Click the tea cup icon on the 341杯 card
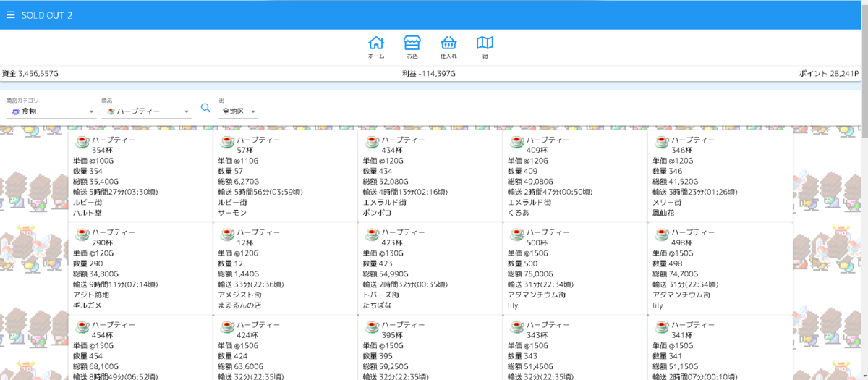The image size is (868, 380). 661,326
